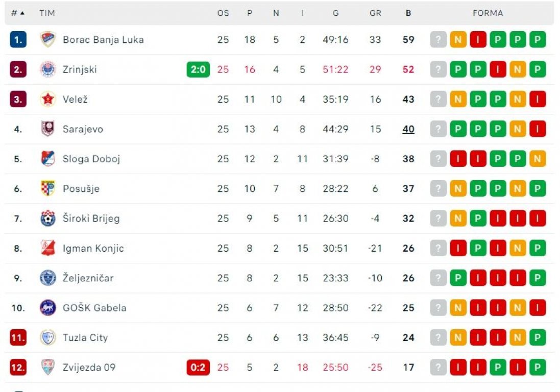Click the Igman Konjic team crest
Viewport: 560px width, 392px height.
(47, 248)
